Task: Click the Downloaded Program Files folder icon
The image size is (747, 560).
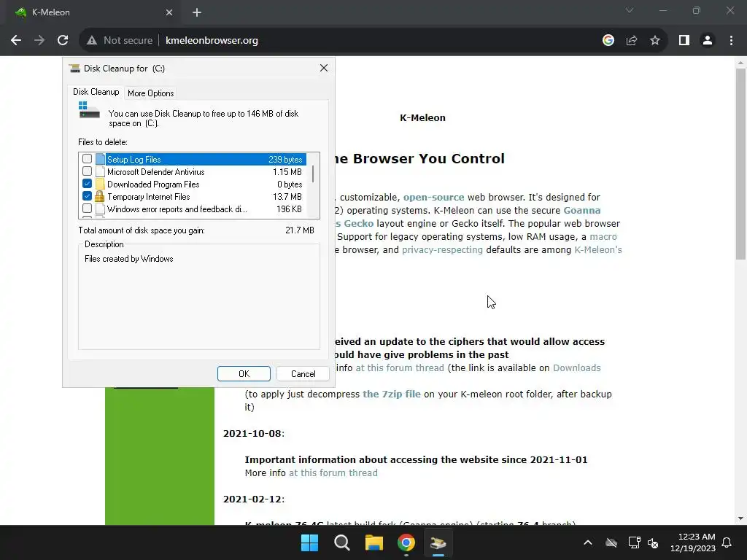Action: [x=100, y=184]
